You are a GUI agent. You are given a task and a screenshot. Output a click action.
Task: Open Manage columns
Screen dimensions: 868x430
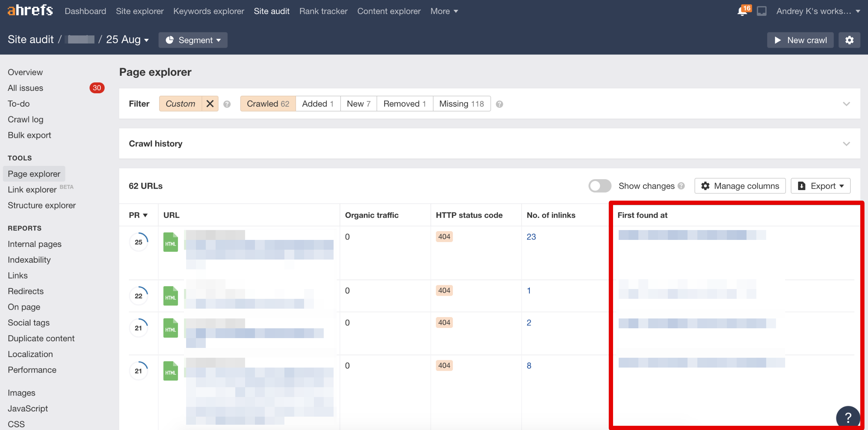click(x=740, y=186)
